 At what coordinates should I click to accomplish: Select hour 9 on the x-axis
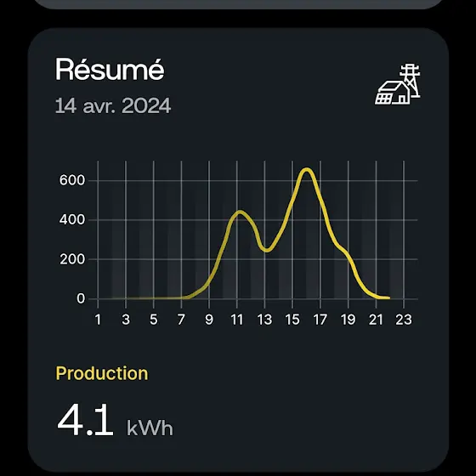point(209,320)
